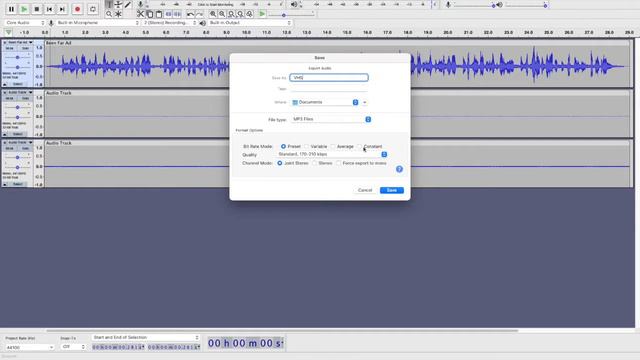
Task: Open the Where Documents location dropdown
Action: click(325, 102)
